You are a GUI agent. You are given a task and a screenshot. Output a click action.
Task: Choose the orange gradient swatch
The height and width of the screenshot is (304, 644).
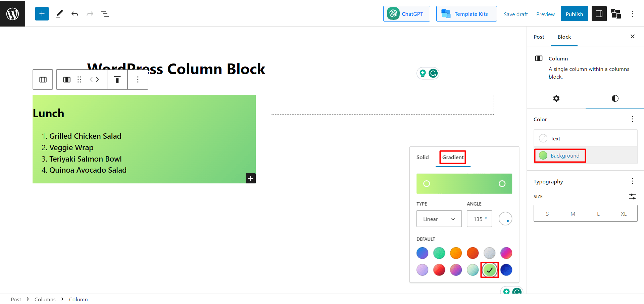point(456,253)
